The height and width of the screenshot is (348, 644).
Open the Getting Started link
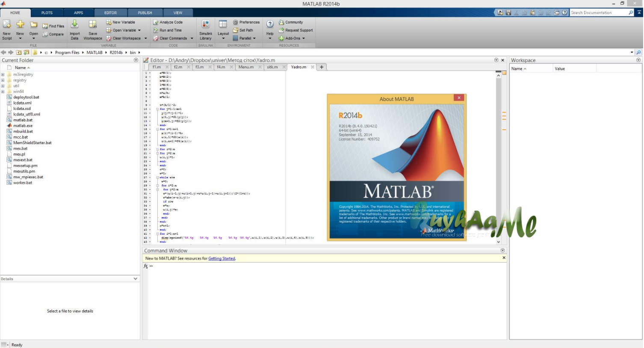[222, 259]
